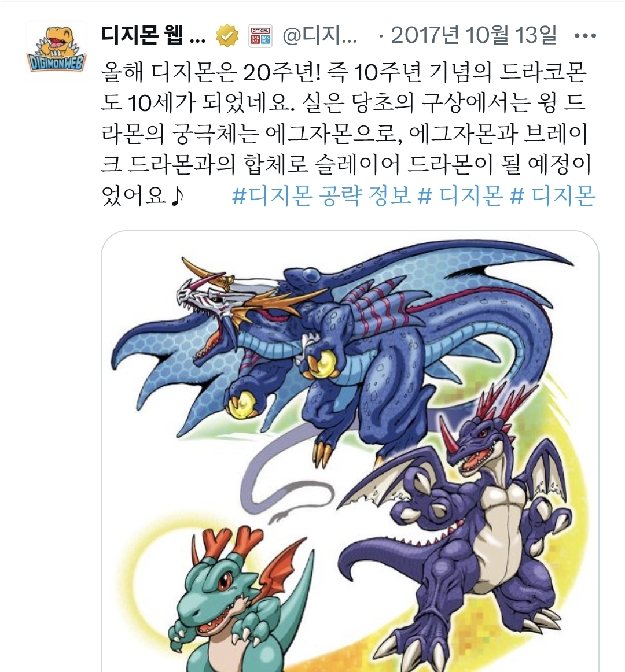Click the last # 디지몬 hashtag on the line
This screenshot has width=625, height=672.
pos(553,196)
